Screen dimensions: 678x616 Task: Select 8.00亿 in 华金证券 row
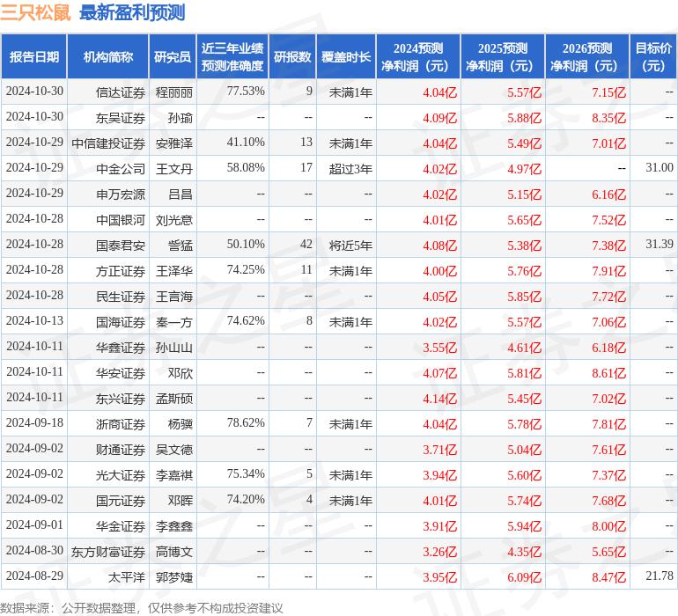[608, 525]
